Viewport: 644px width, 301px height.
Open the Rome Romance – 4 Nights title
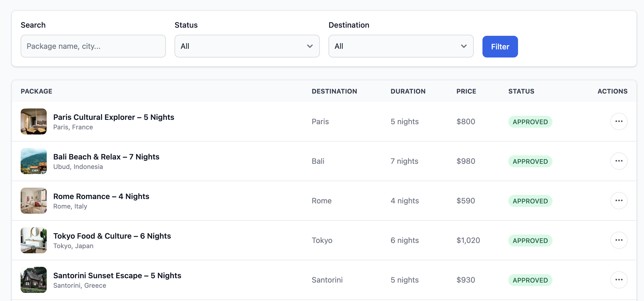pos(101,196)
